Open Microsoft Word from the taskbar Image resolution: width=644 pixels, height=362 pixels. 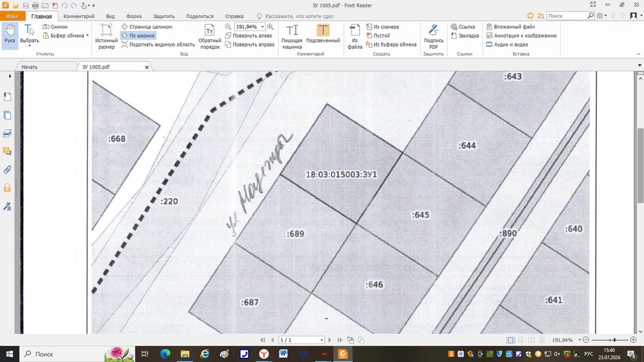pos(283,354)
